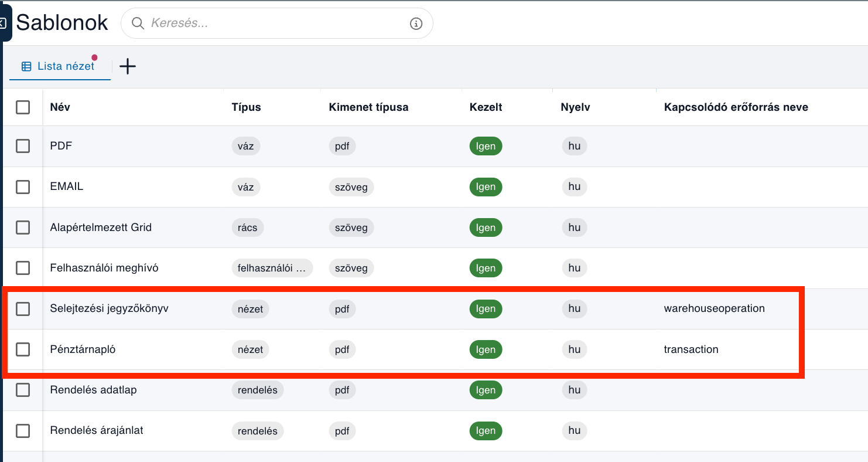
Task: Tick the Rendelés árajánlat checkbox
Action: pyautogui.click(x=23, y=431)
